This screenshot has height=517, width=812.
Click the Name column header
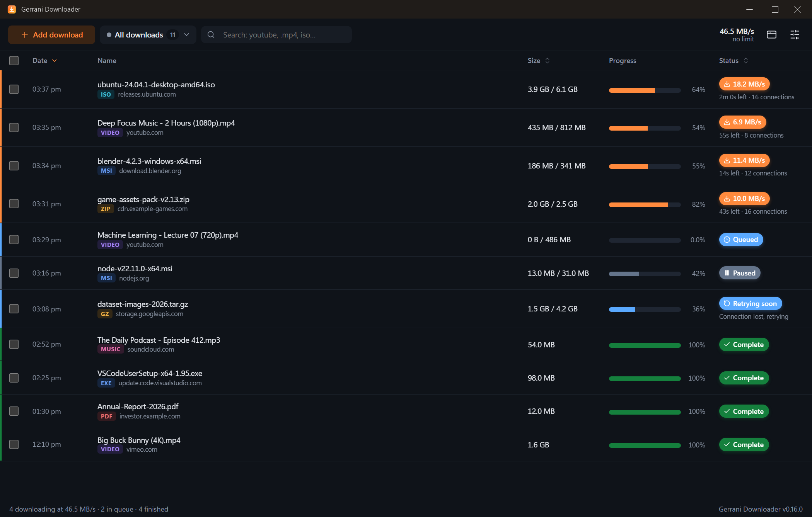coord(107,61)
